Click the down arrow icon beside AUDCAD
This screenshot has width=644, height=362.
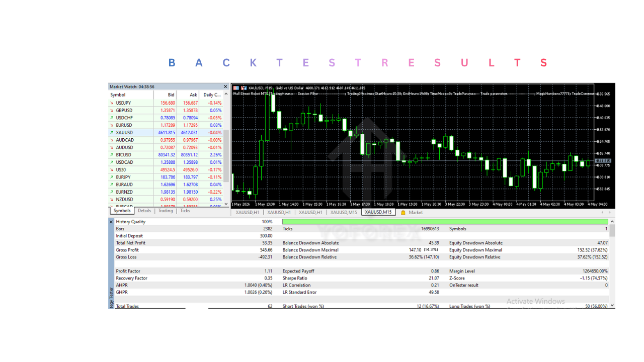coord(112,140)
